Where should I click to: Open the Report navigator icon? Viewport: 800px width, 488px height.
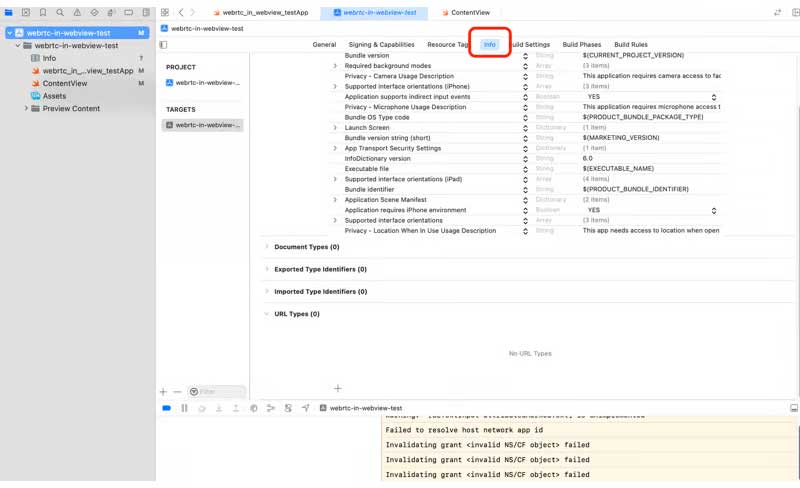pyautogui.click(x=146, y=12)
